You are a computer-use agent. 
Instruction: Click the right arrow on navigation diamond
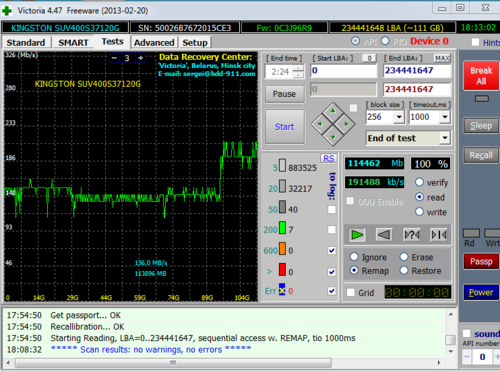pyautogui.click(x=346, y=124)
